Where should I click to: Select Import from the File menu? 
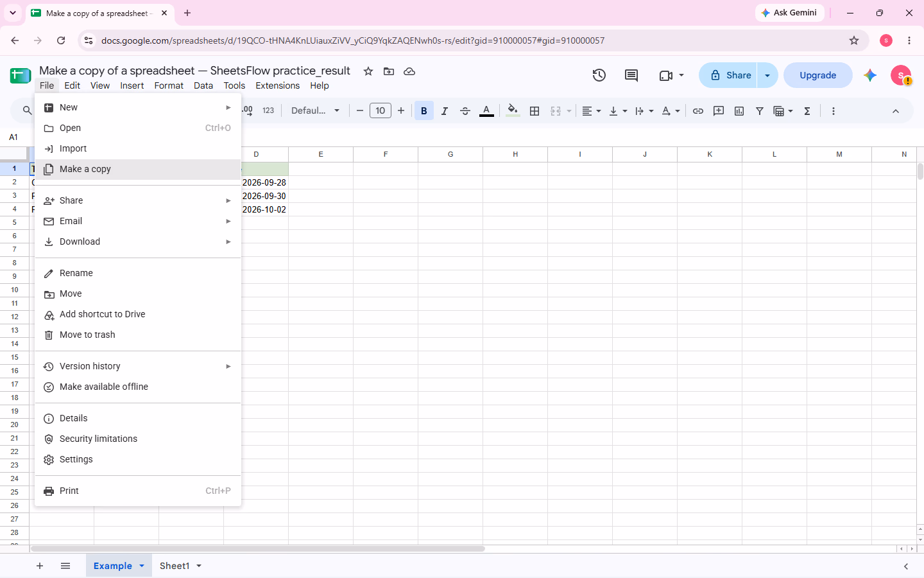138,149
